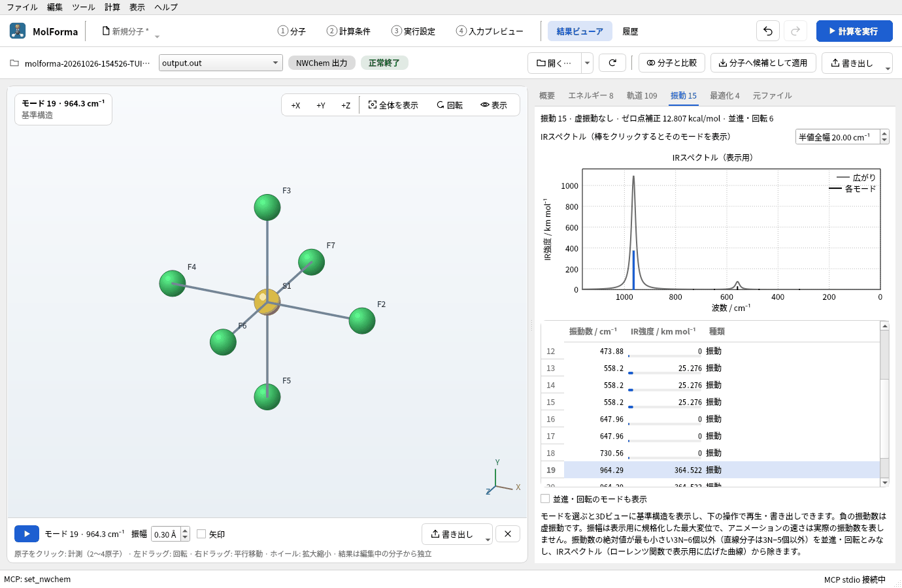
Task: Click the reload output icon button
Action: [612, 63]
